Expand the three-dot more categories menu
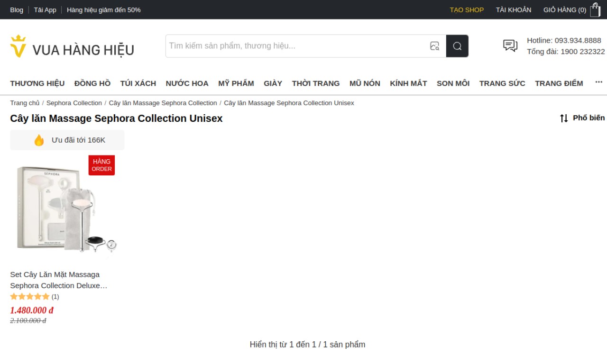The image size is (607, 364). pyautogui.click(x=598, y=82)
